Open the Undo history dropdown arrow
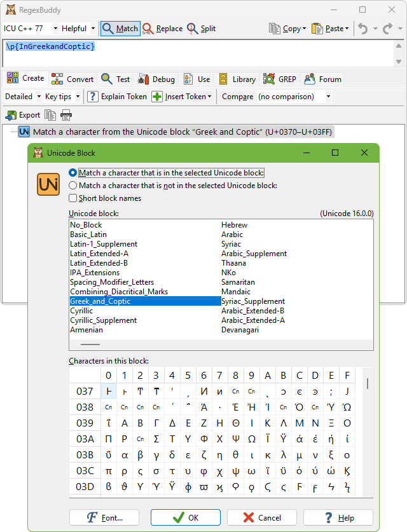The image size is (407, 532). (375, 29)
